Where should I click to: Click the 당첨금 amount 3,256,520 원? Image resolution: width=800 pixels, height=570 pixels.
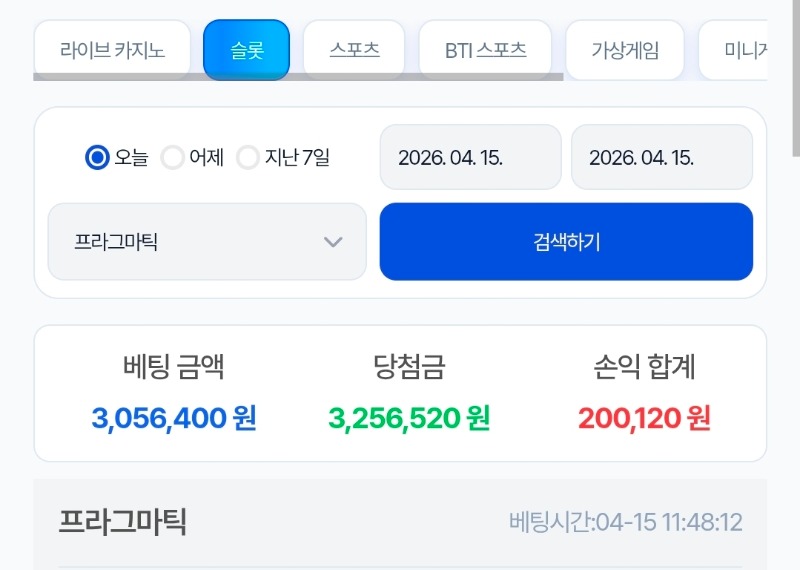[408, 418]
